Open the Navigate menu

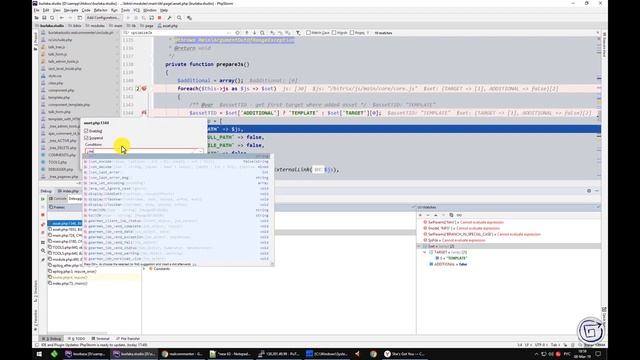click(x=71, y=10)
